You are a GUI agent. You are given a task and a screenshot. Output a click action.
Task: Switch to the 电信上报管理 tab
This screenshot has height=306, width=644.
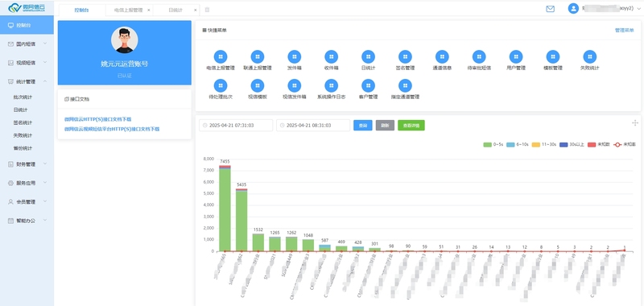pos(128,10)
